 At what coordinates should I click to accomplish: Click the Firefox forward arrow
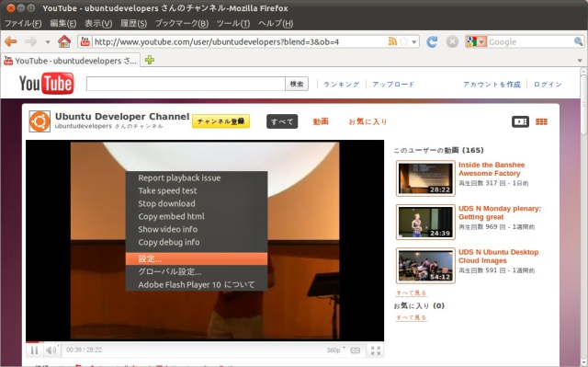[30, 41]
